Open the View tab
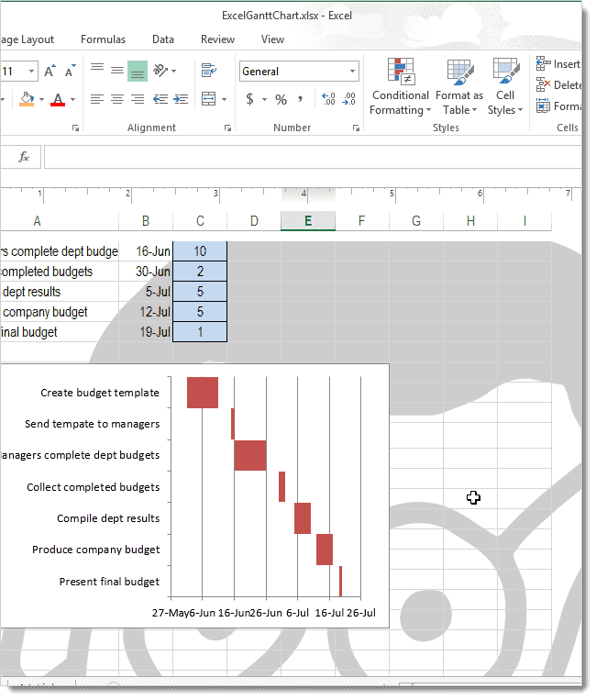 pos(272,39)
